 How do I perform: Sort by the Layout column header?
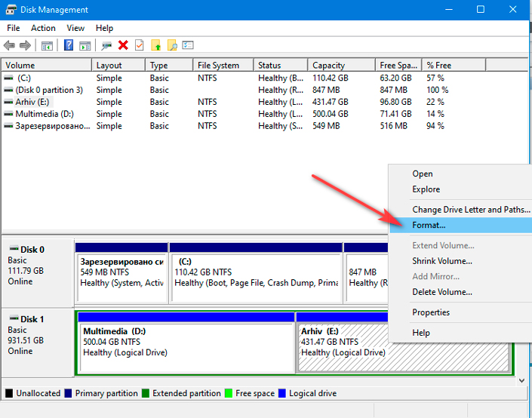click(x=118, y=65)
